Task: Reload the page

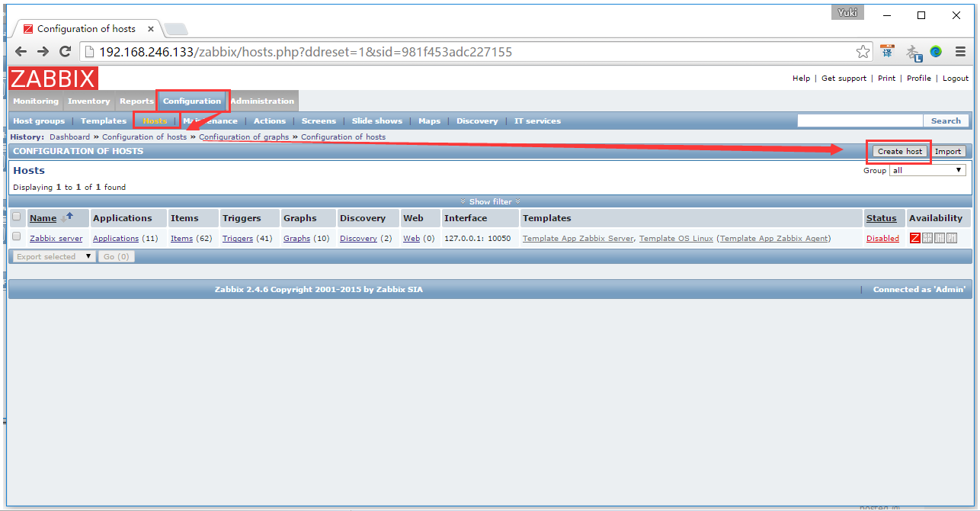Action: point(65,52)
